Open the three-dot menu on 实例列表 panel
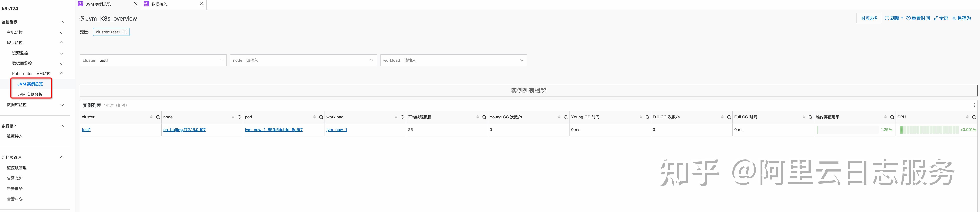Viewport: 980px width, 212px height. click(x=974, y=105)
